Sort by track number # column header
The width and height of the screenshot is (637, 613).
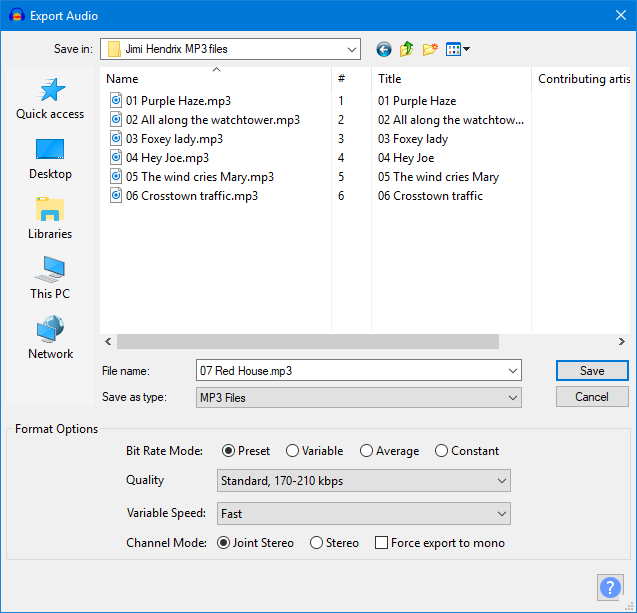point(351,78)
